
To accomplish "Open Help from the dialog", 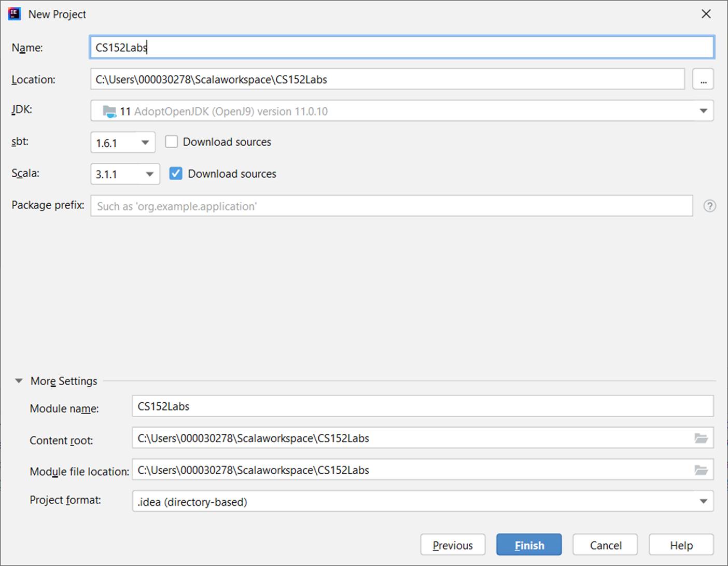I will point(681,545).
